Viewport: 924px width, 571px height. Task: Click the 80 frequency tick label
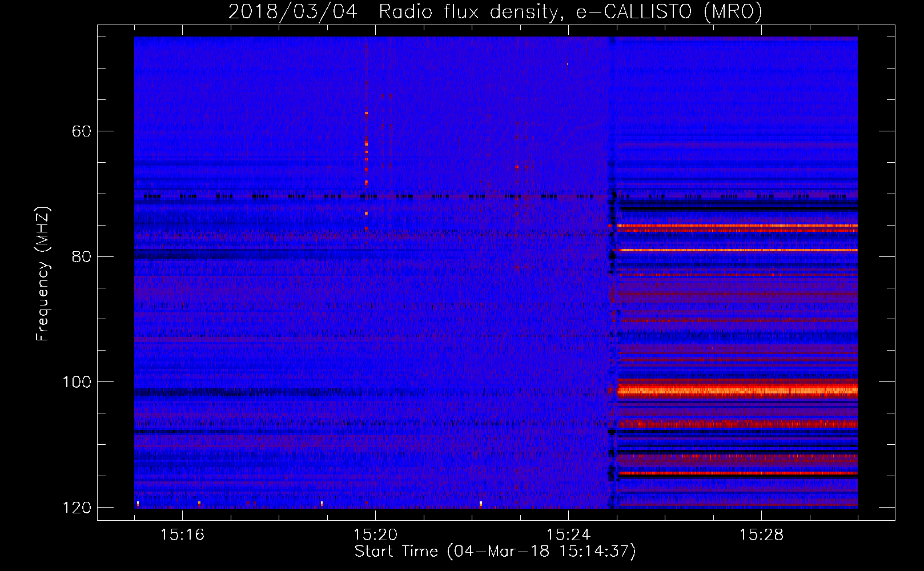[x=81, y=256]
